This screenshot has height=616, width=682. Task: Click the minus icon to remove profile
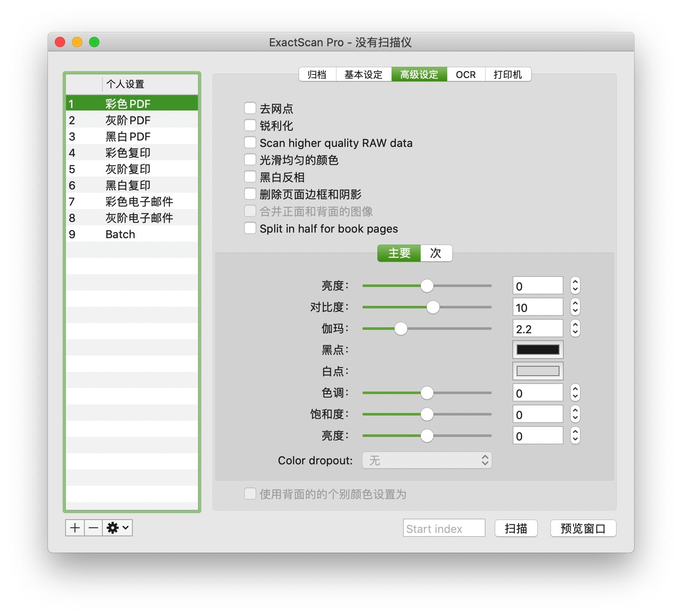coord(93,528)
